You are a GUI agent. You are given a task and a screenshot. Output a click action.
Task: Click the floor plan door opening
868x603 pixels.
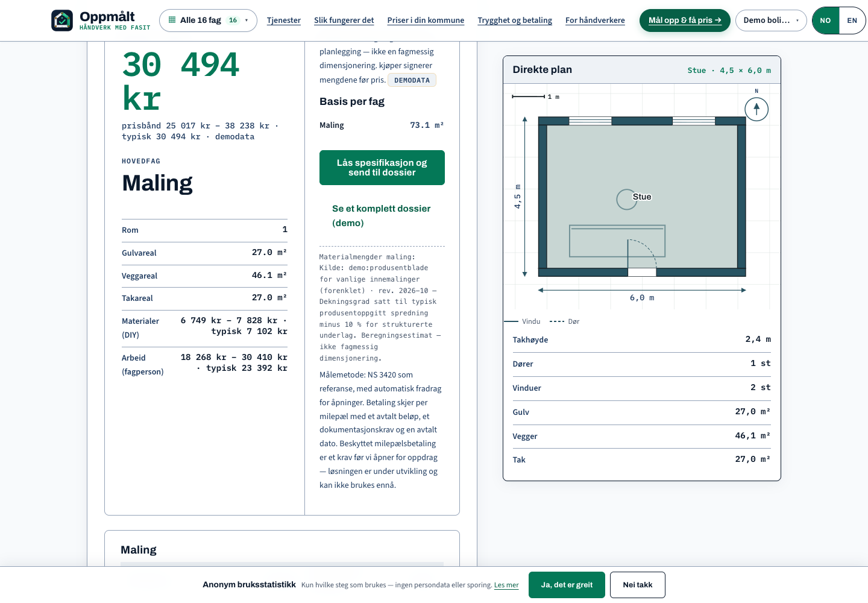click(x=642, y=272)
